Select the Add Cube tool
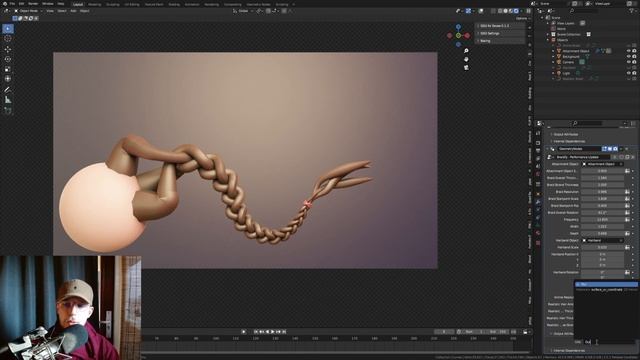Image resolution: width=640 pixels, height=360 pixels. [8, 110]
